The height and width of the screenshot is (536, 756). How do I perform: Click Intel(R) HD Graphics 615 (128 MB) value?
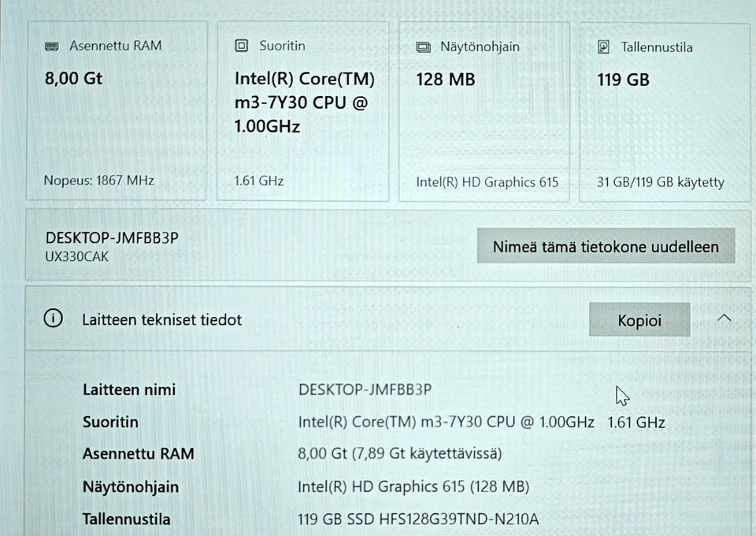[413, 487]
